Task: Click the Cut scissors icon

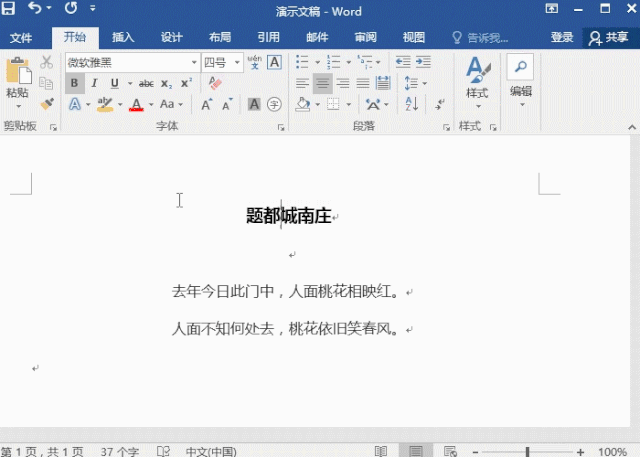Action: 47,62
